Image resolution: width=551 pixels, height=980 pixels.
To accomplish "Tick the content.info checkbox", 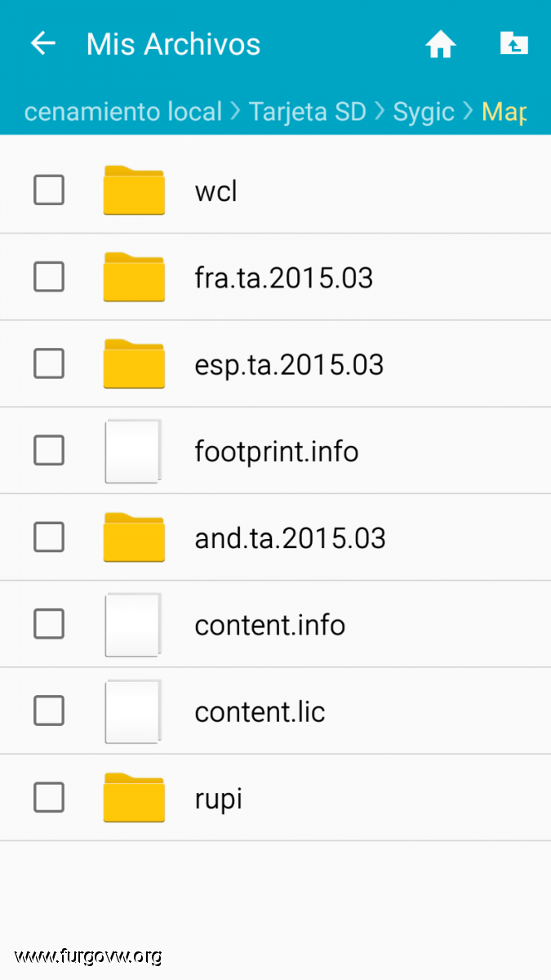I will 49,624.
